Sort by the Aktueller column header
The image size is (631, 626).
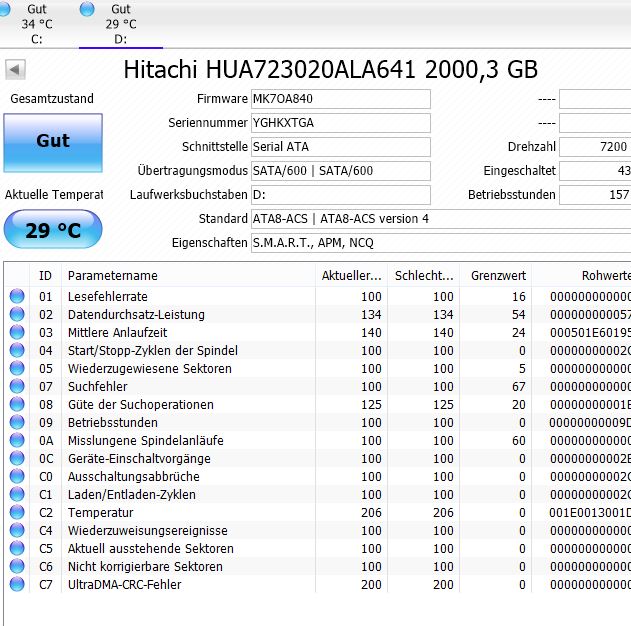click(351, 276)
